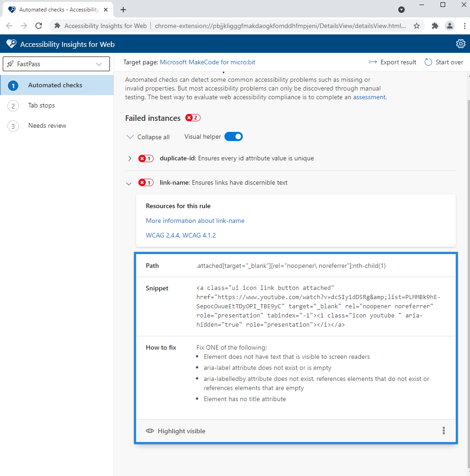Collapse the link-name rule details

pos(129,183)
